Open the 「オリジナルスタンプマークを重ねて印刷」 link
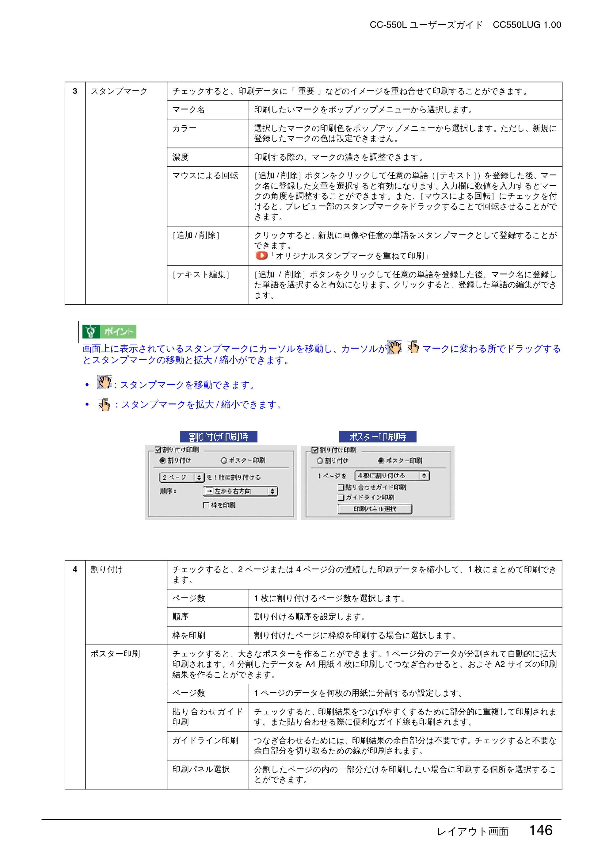This screenshot has height=868, width=613. [x=350, y=256]
